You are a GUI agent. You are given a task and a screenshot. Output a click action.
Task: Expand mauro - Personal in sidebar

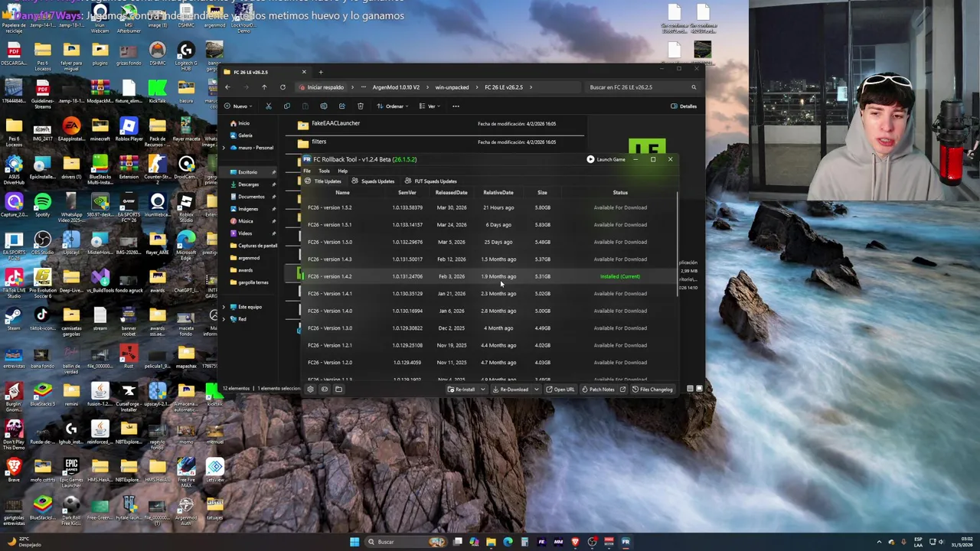coord(224,148)
